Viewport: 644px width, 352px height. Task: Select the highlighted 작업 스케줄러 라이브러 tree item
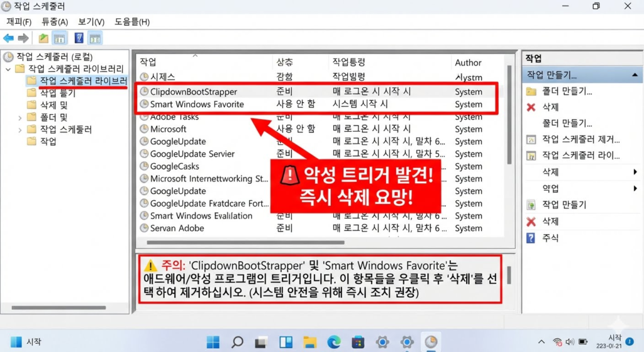point(84,81)
